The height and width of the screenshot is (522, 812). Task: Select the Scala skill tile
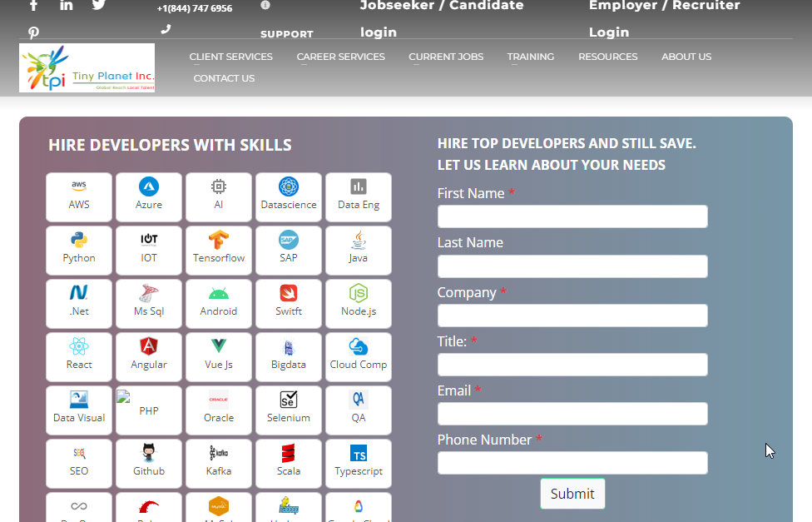[289, 464]
